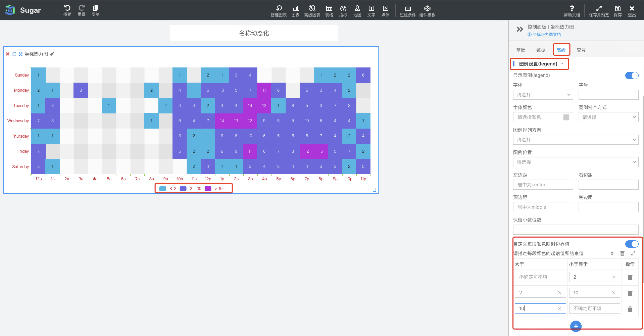
Task: Increase decimal places with plus stepper
Action: (635, 227)
